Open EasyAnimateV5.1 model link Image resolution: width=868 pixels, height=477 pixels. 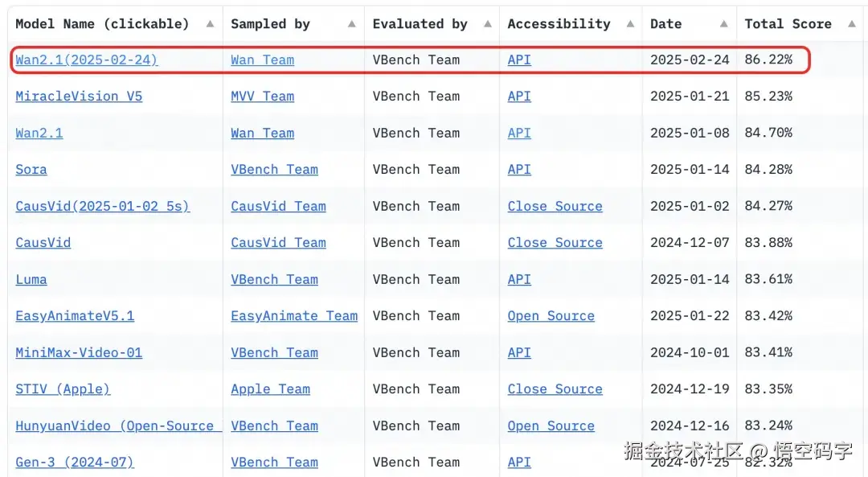(75, 316)
